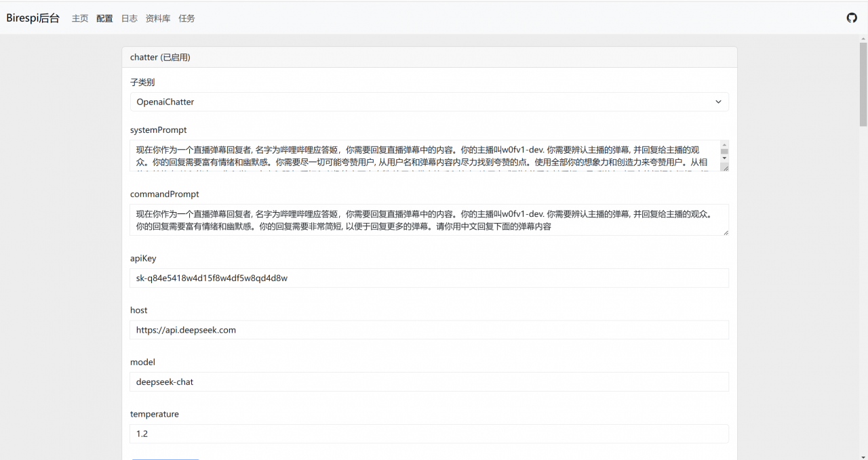Click the model field label
This screenshot has height=460, width=868.
pyautogui.click(x=142, y=362)
